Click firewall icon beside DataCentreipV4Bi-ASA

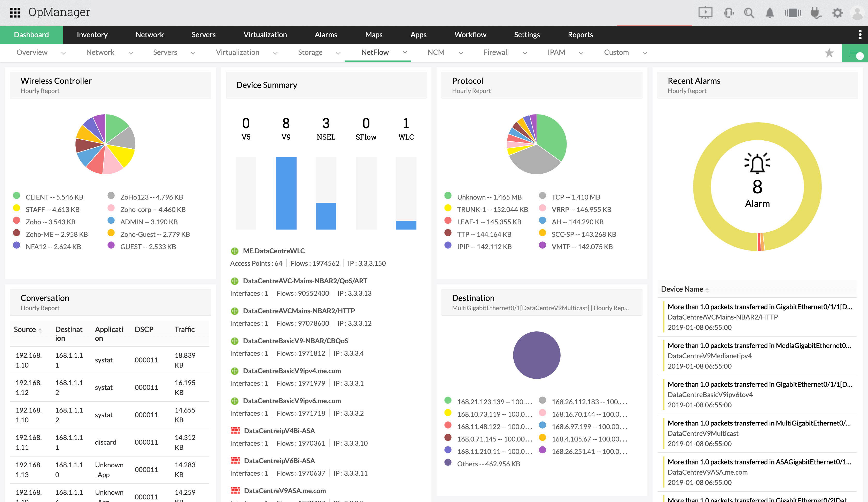tap(235, 431)
